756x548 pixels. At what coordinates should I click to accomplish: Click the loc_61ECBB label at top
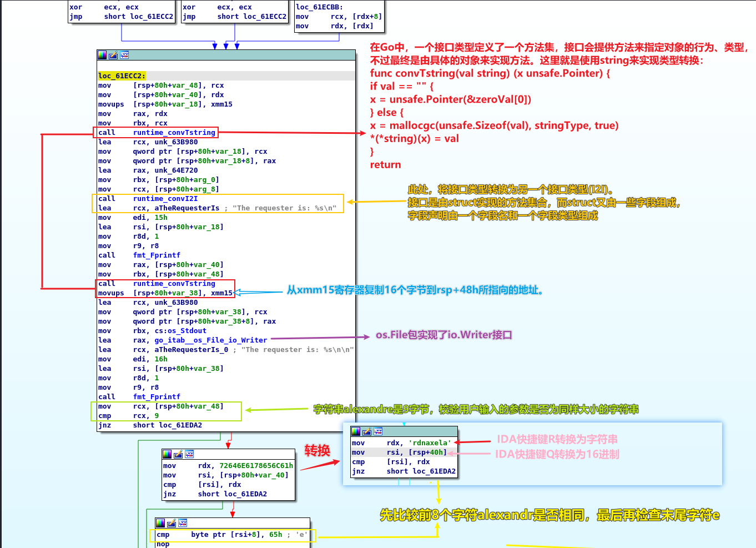pyautogui.click(x=319, y=7)
